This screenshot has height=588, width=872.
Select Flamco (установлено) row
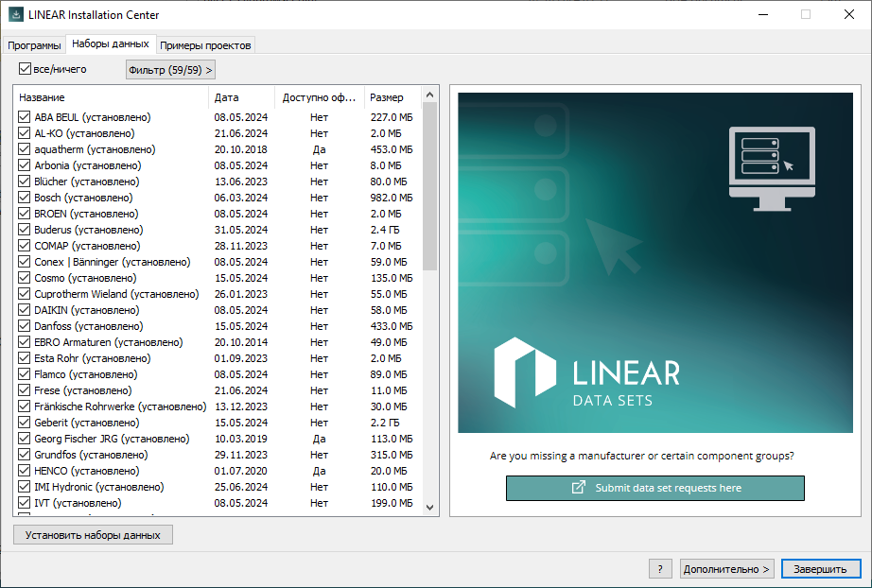tap(217, 374)
